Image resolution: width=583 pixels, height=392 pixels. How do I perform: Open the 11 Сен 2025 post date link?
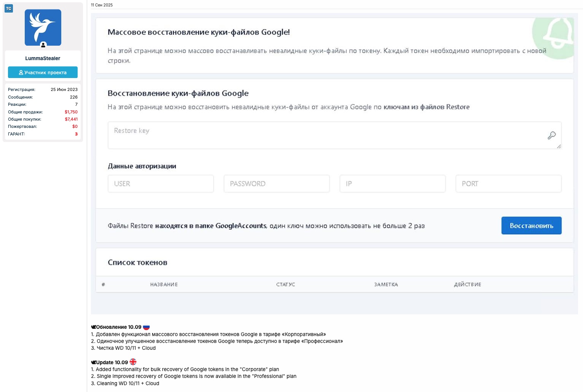coord(102,5)
